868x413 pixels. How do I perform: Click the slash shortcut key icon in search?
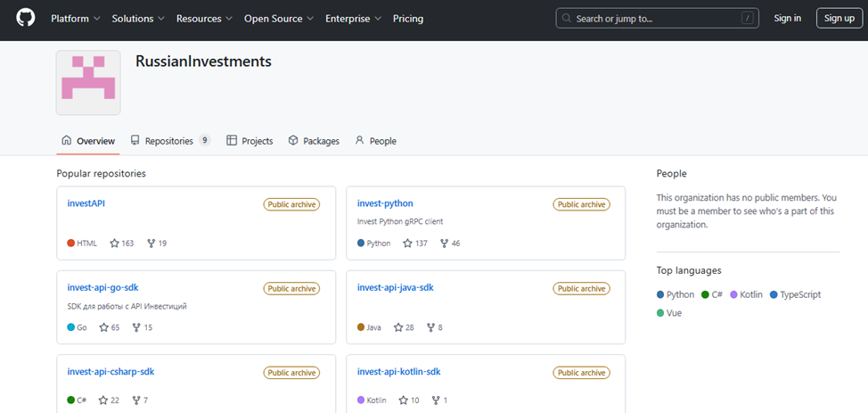pos(748,19)
